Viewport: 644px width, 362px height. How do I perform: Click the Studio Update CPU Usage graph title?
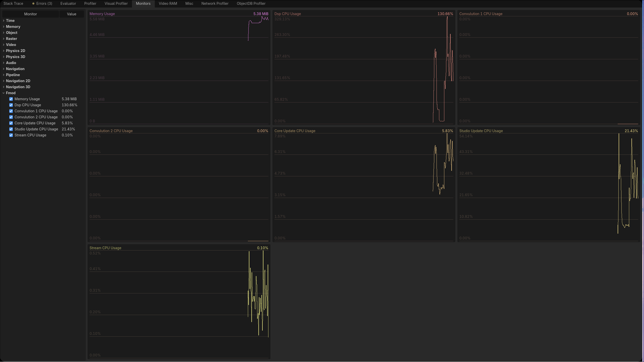click(481, 131)
